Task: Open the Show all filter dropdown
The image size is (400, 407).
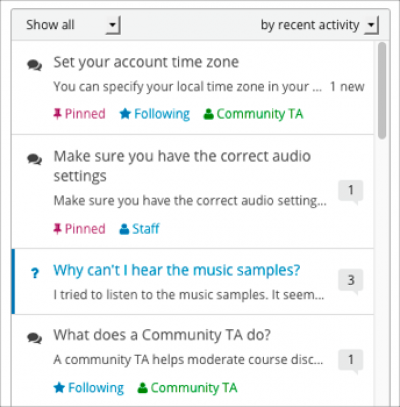Action: coord(73,25)
